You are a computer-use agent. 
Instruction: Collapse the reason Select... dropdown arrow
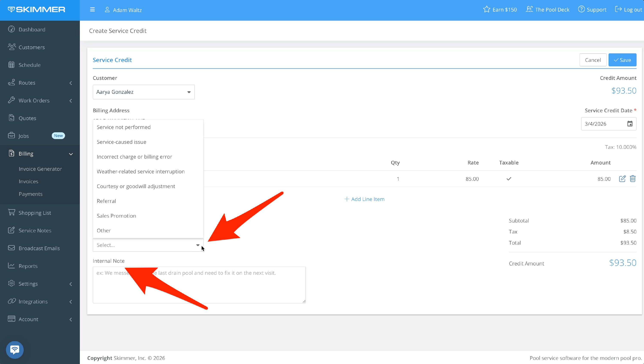197,245
